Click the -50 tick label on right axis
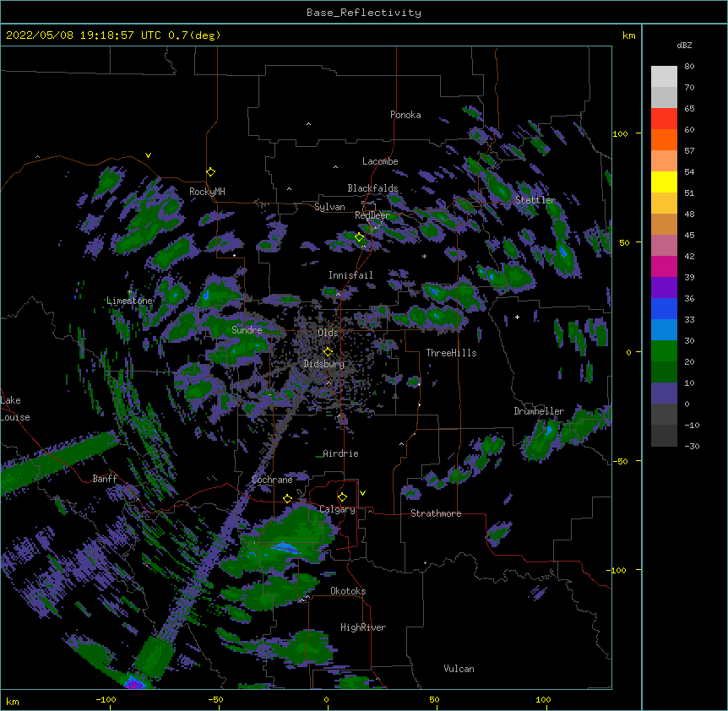The image size is (728, 711). click(x=620, y=461)
